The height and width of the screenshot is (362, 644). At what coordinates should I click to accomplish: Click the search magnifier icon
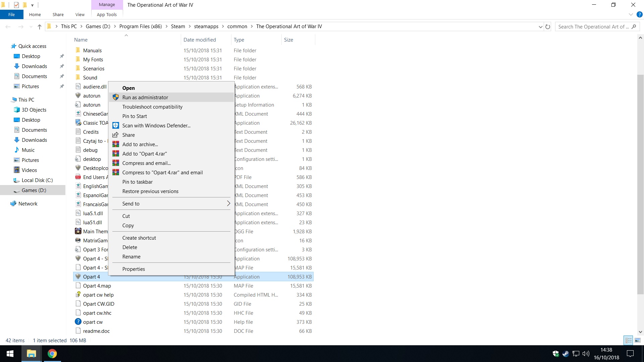click(x=634, y=26)
